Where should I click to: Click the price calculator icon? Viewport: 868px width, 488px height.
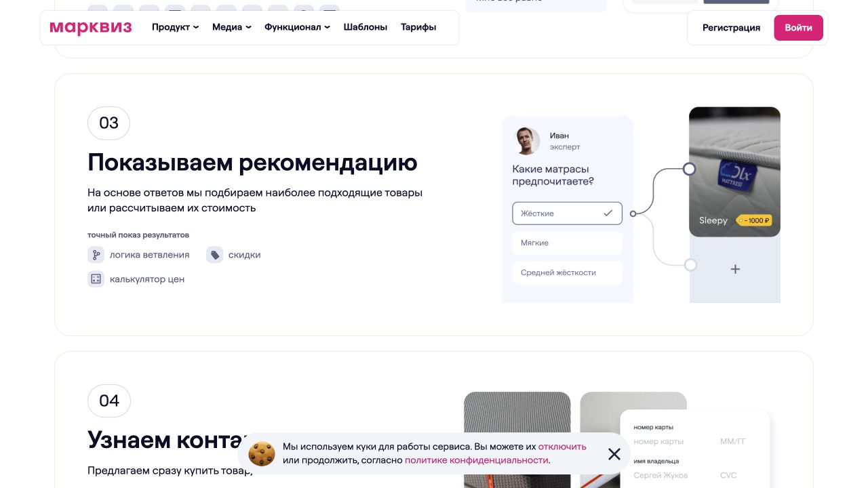[x=96, y=279]
